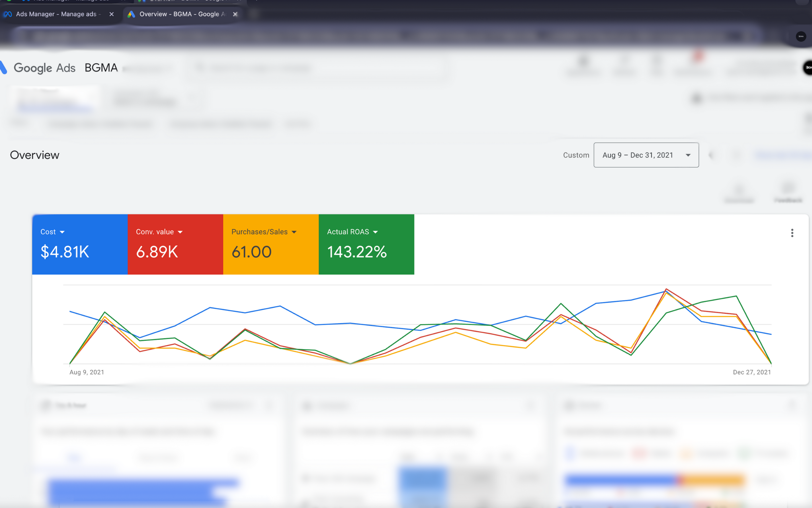
Task: Click the Custom date range label
Action: tap(576, 155)
